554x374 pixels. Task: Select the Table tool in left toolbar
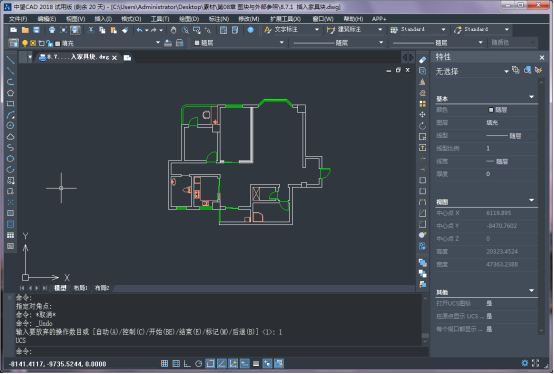tap(10, 235)
